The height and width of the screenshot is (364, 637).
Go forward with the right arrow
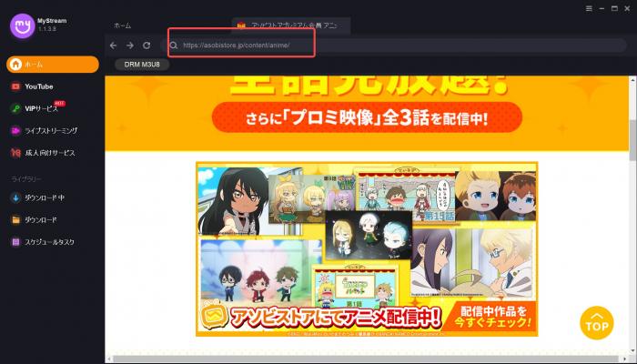point(130,45)
